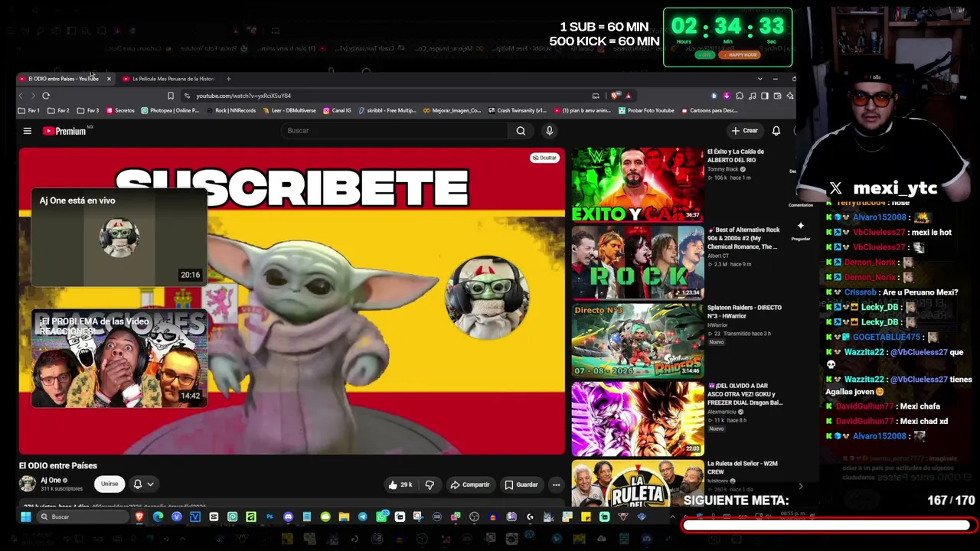
Task: Focus the YouTube Buscar search field
Action: (394, 131)
